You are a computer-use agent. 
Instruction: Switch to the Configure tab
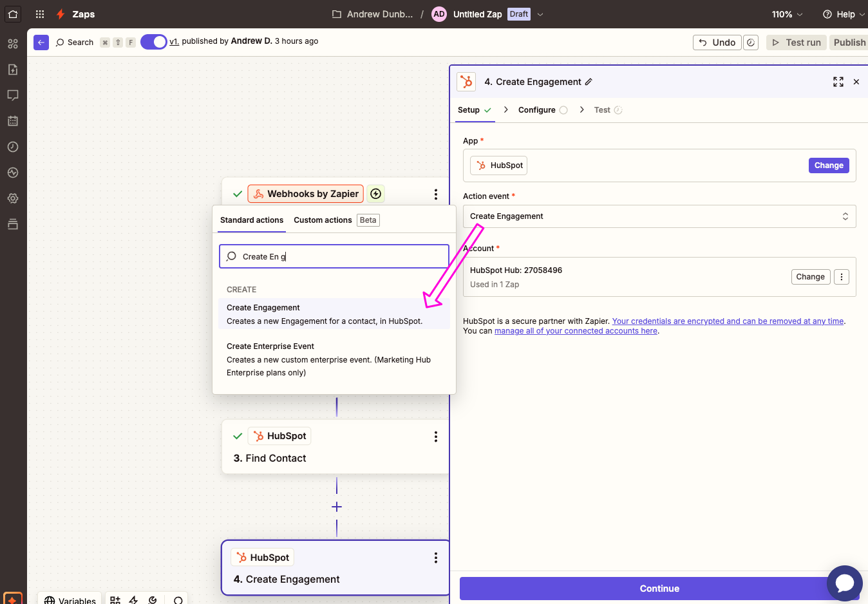point(543,110)
